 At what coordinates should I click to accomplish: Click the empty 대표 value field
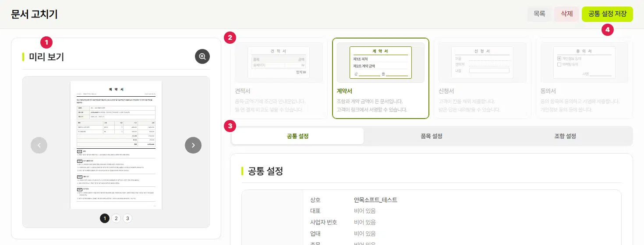[365, 211]
